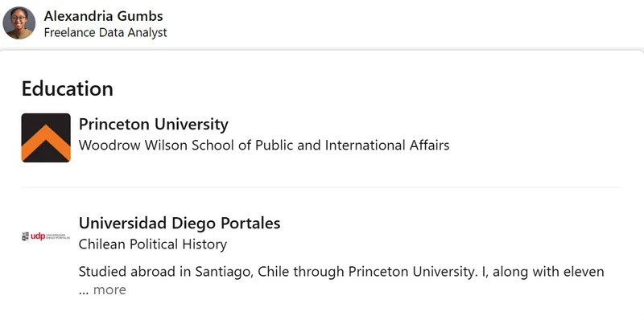
Task: Open Alexandria Gumbs' profile photo
Action: tap(19, 23)
